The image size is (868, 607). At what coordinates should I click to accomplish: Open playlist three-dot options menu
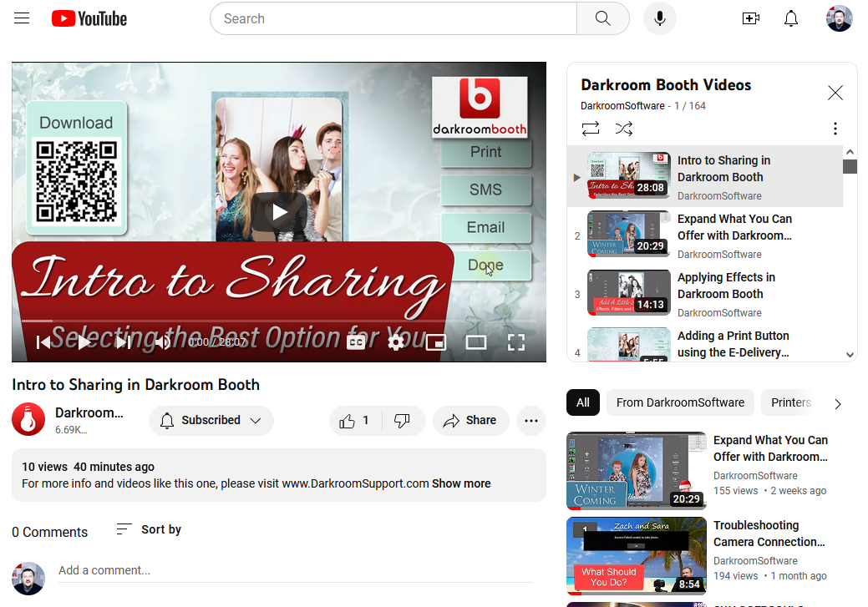(x=835, y=129)
